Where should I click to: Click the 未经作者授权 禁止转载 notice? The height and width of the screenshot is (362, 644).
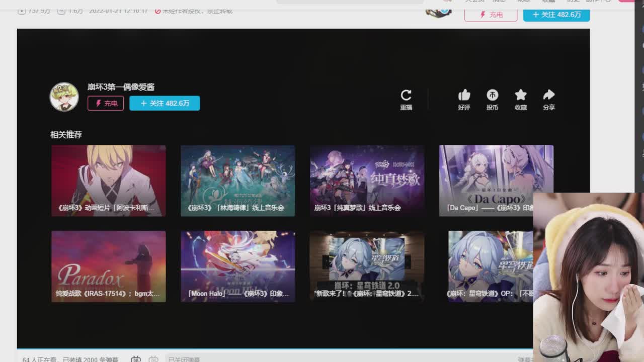[x=194, y=11]
